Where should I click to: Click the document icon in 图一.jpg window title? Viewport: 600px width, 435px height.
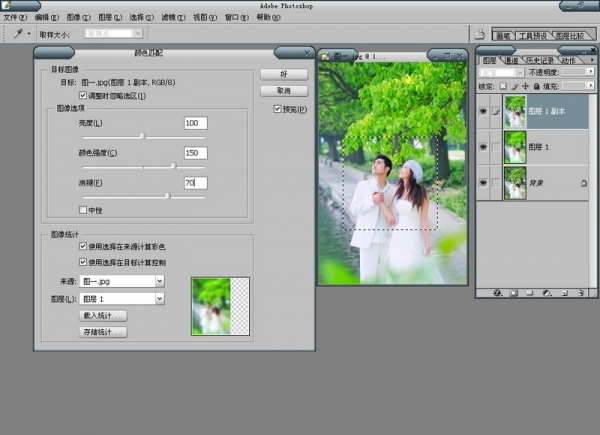(x=325, y=56)
